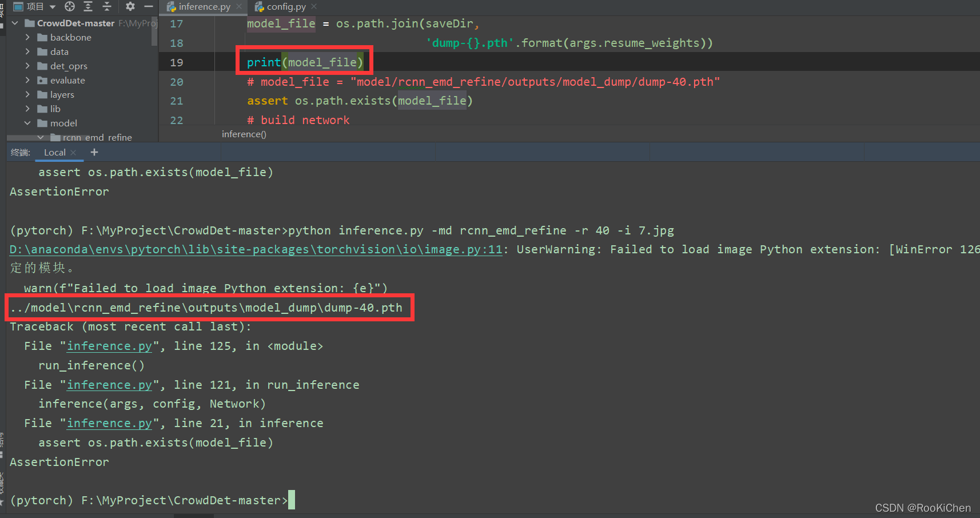Click the assert os.path.exists code line 21
This screenshot has width=980, height=518.
360,101
